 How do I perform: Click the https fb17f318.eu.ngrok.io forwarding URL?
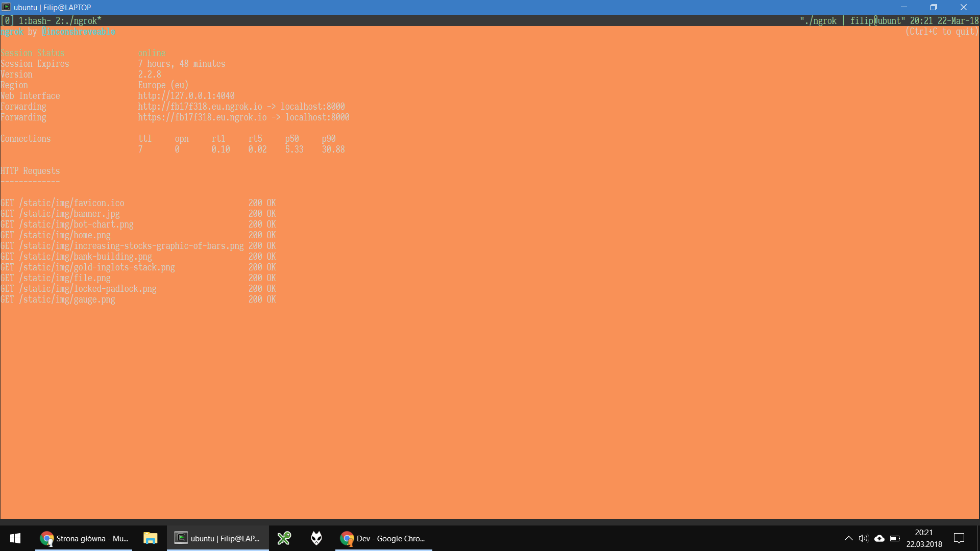[x=202, y=117]
